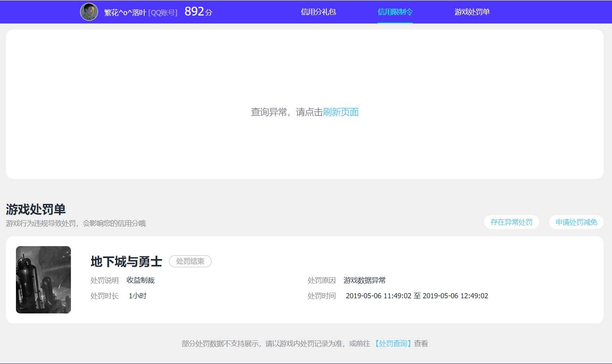Open the 【处罚查询】 link
Image resolution: width=612 pixels, height=364 pixels.
coord(393,343)
